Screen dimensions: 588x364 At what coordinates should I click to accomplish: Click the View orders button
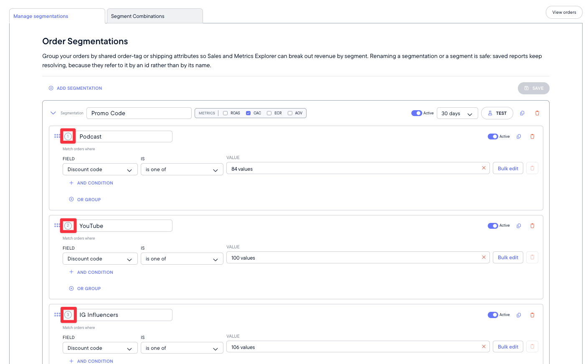(564, 13)
